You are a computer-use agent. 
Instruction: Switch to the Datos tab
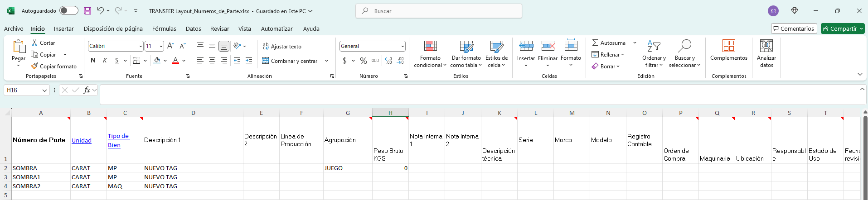pos(193,29)
